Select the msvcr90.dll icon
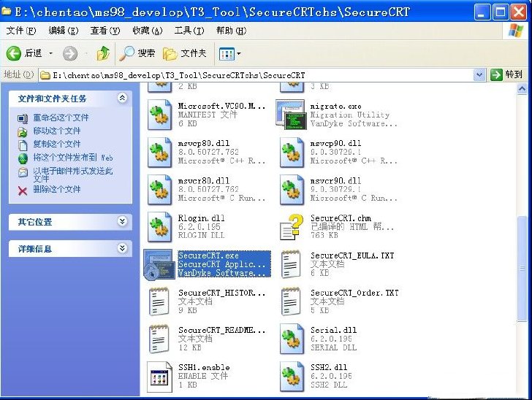Image resolution: width=532 pixels, height=400 pixels. tap(292, 190)
